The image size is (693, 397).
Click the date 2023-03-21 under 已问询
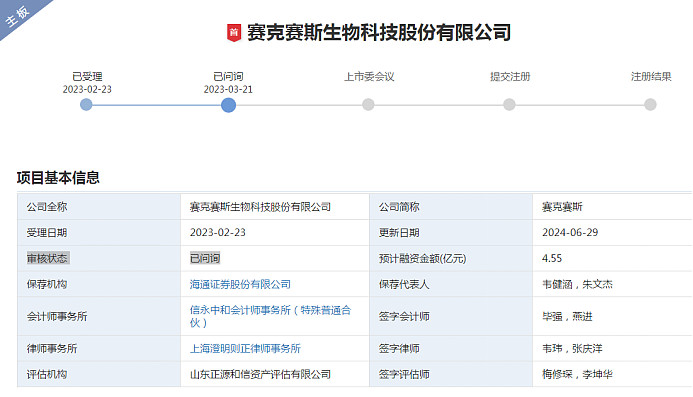click(x=228, y=89)
